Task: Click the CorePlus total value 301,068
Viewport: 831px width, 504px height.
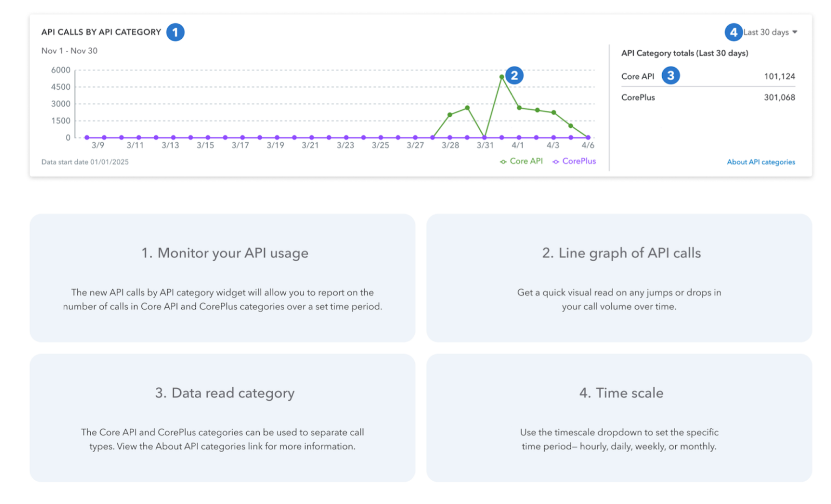Action: tap(779, 97)
